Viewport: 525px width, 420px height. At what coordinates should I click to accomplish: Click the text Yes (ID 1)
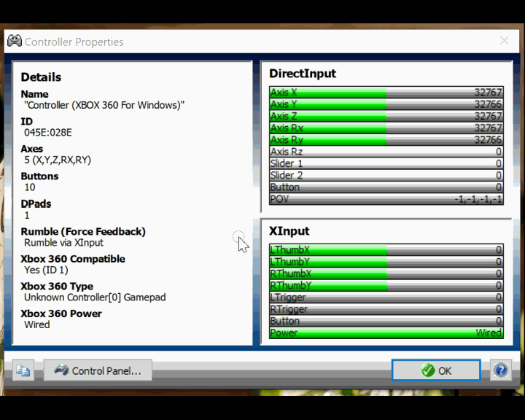pos(46,270)
